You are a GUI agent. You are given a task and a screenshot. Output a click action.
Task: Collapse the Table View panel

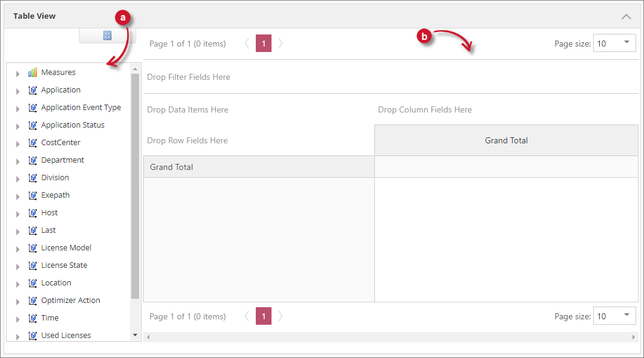(x=626, y=16)
